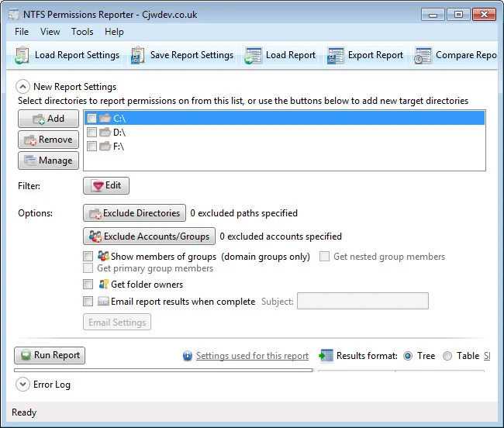Viewport: 504px width, 428px height.
Task: Toggle Get nested group members checkbox
Action: 324,256
